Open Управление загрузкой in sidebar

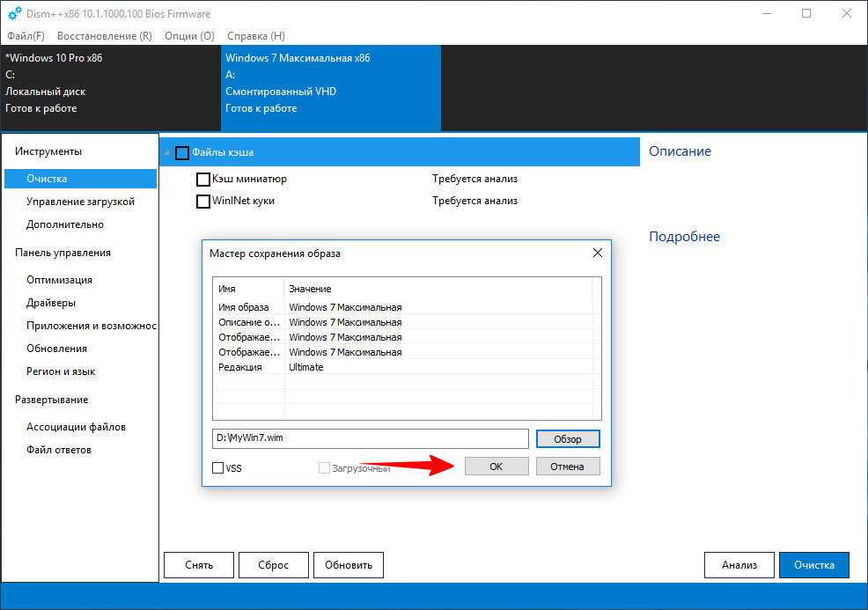pyautogui.click(x=80, y=202)
